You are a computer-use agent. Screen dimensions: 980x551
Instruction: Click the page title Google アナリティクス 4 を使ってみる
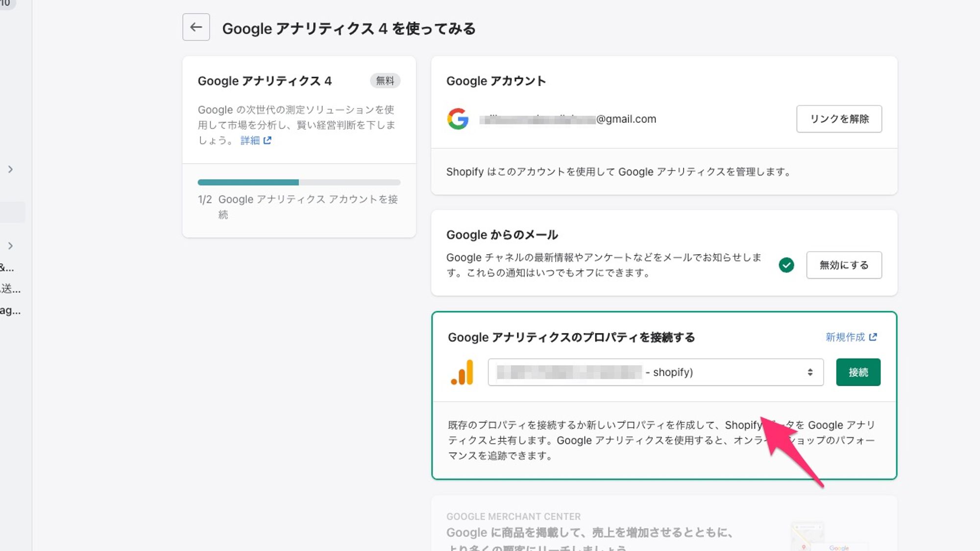(348, 28)
